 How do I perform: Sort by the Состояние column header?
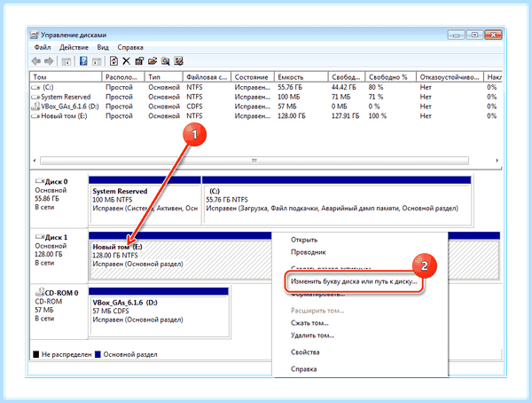252,77
